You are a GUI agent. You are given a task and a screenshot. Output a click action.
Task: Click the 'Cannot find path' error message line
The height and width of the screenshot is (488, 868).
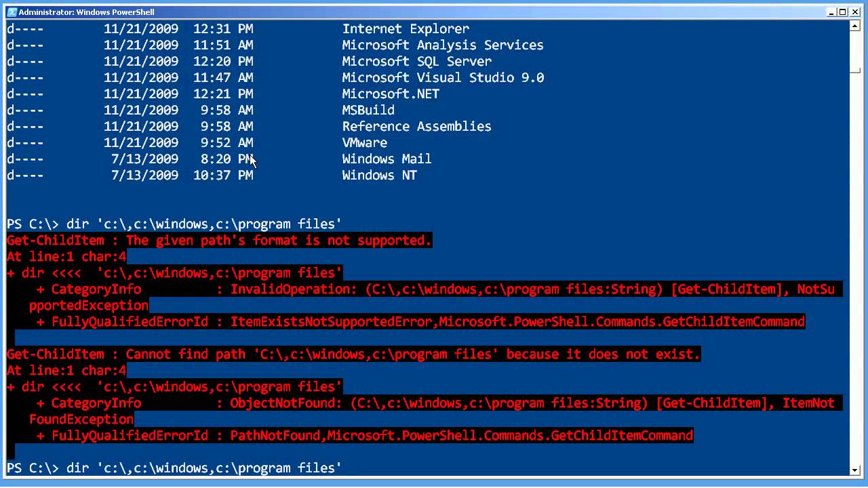click(x=353, y=354)
